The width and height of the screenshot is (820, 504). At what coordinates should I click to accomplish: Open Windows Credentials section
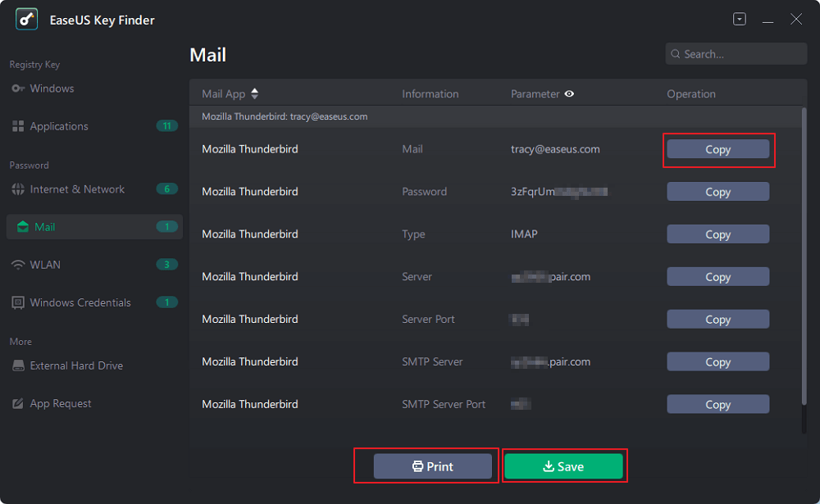pyautogui.click(x=94, y=302)
